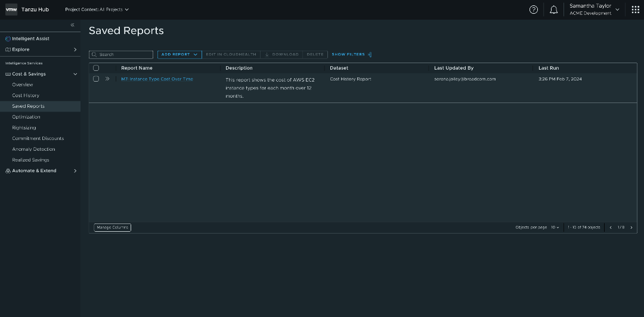Click the Cost & Savings icon

8,74
